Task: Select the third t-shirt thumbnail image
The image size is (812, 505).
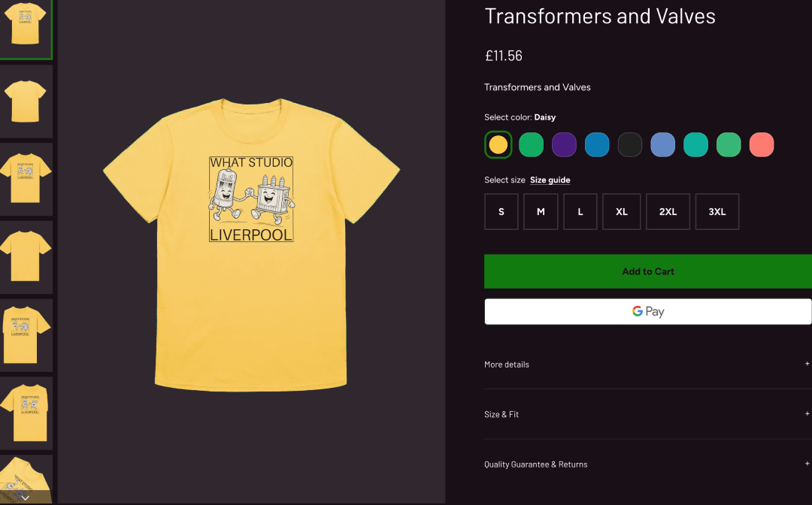Action: (26, 179)
